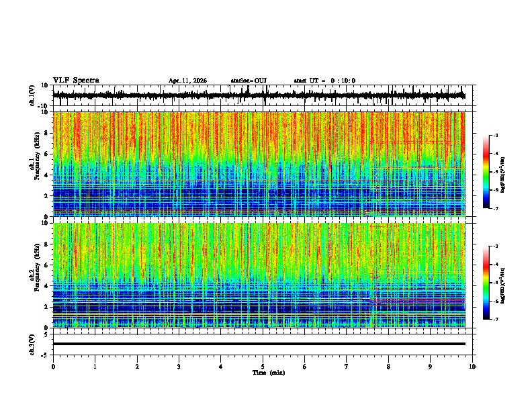Click the 6 kHz tick on the ch.2 frequency axis
The width and height of the screenshot is (532, 411).
click(x=47, y=265)
